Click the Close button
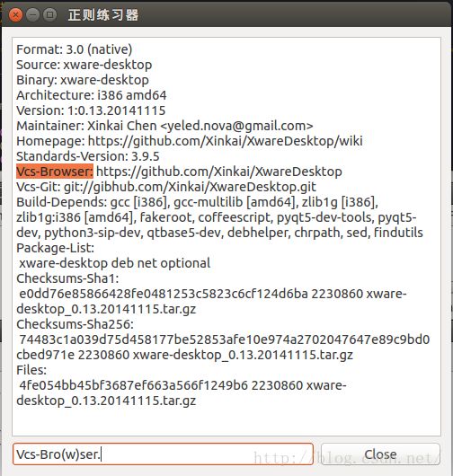This screenshot has height=476, width=453. click(380, 454)
